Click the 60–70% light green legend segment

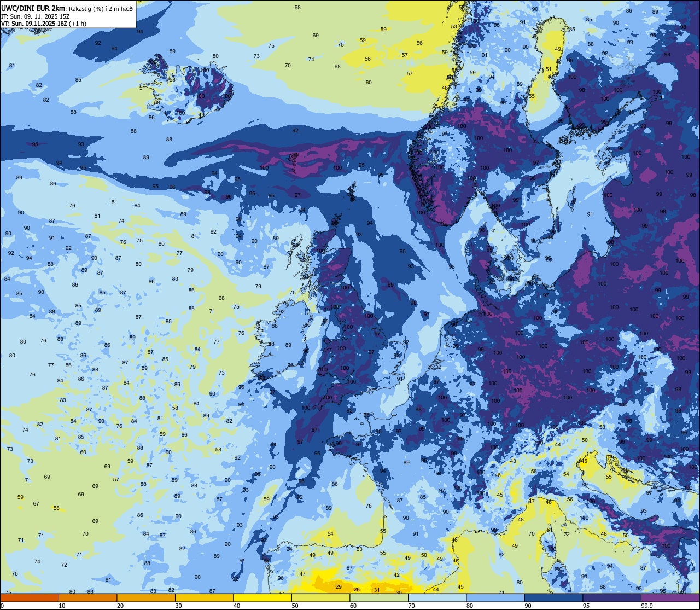[x=379, y=598]
